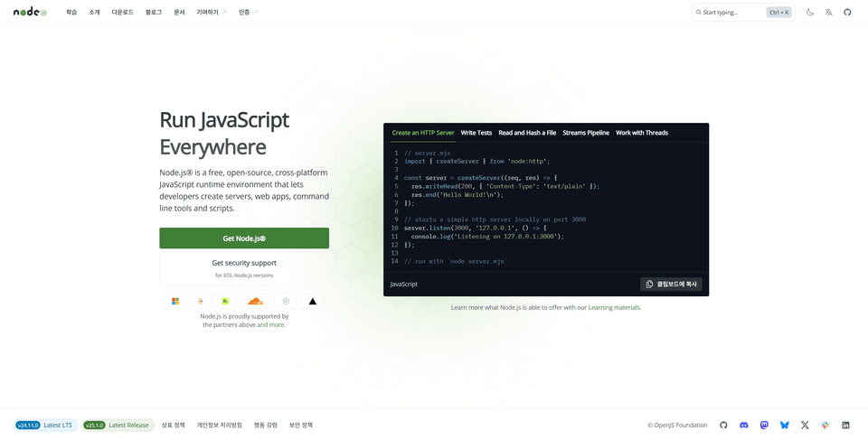Switch to the Streams Pipeline tab
This screenshot has height=439, width=868.
tap(586, 133)
